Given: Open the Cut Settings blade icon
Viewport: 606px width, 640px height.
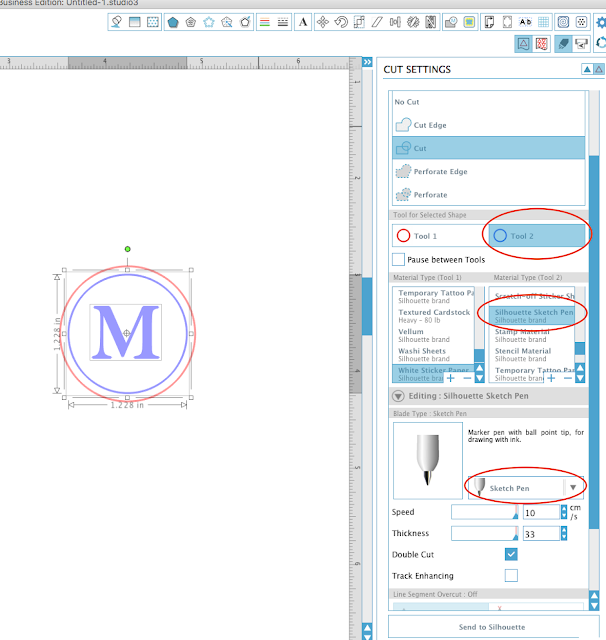Looking at the screenshot, I should click(563, 44).
